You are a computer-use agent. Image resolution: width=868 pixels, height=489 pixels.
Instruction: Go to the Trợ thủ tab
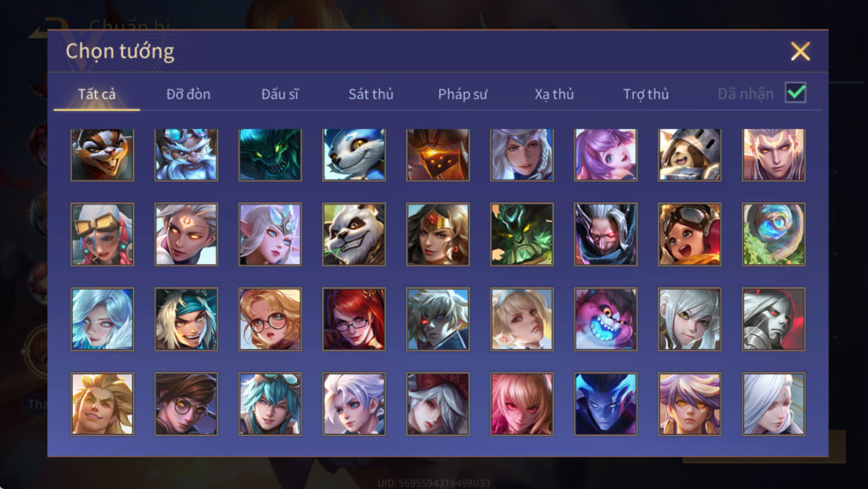pos(646,94)
